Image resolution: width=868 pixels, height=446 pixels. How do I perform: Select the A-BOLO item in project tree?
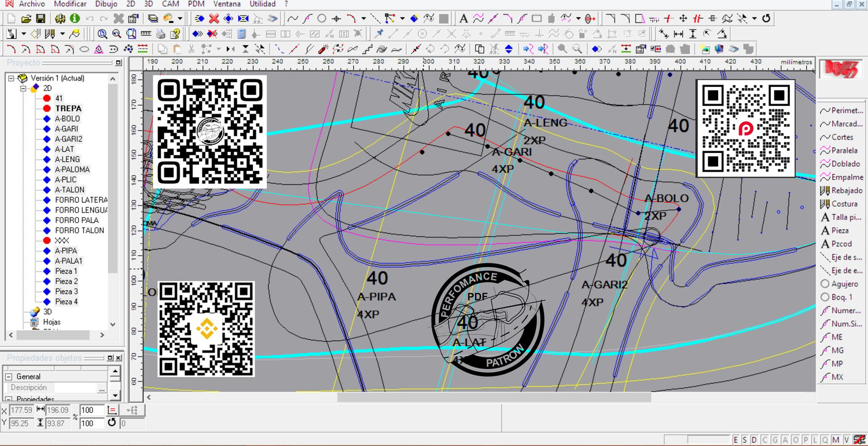click(67, 119)
